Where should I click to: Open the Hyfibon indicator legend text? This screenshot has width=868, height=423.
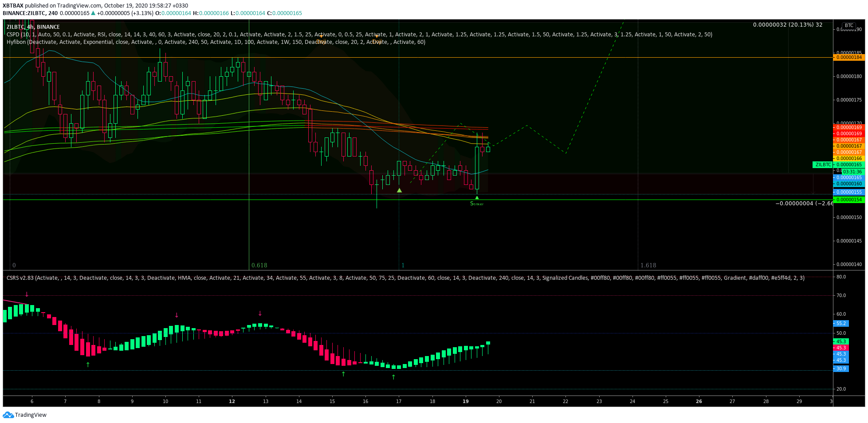coord(216,42)
